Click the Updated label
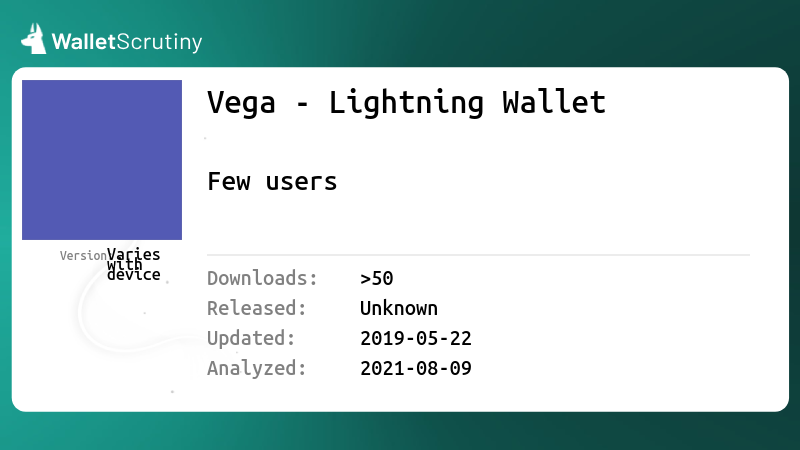The height and width of the screenshot is (450, 800). click(x=251, y=338)
